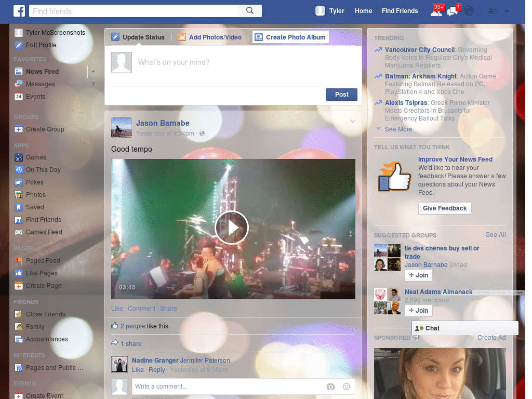Image resolution: width=532 pixels, height=399 pixels.
Task: Attach photo via comment camera icon
Action: [330, 387]
